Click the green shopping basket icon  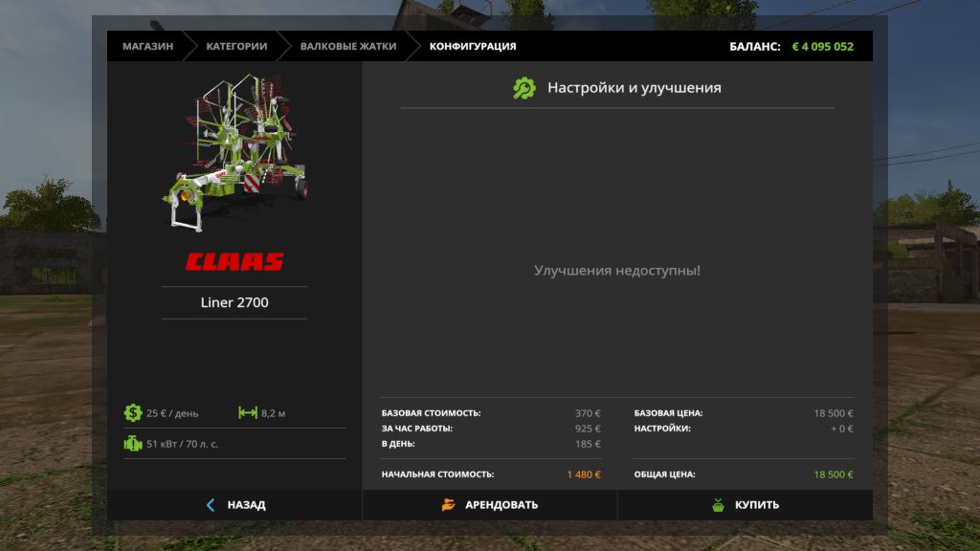(718, 505)
